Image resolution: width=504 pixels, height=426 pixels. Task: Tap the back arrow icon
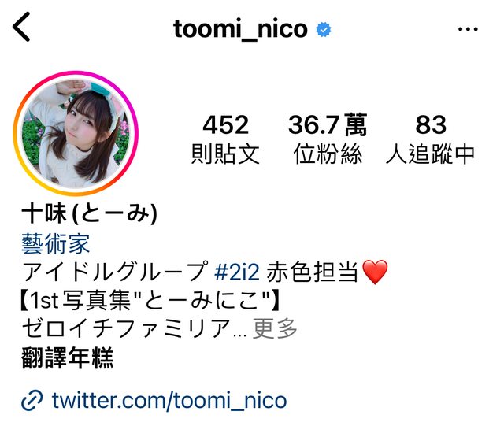pyautogui.click(x=21, y=27)
